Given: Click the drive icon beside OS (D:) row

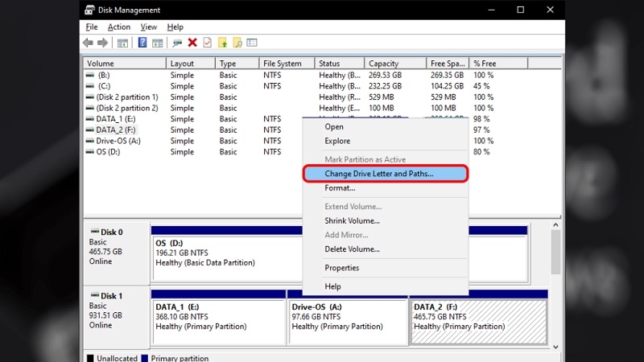Looking at the screenshot, I should 90,152.
